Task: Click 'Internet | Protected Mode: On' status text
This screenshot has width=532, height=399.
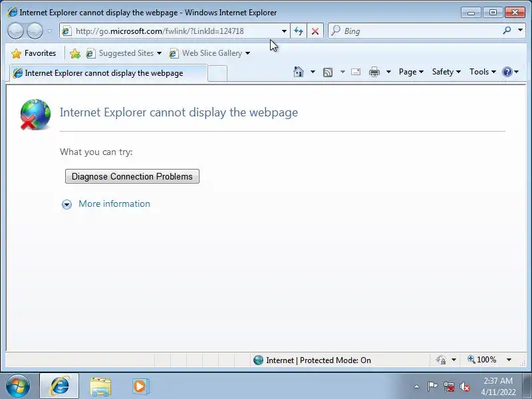Action: click(319, 360)
